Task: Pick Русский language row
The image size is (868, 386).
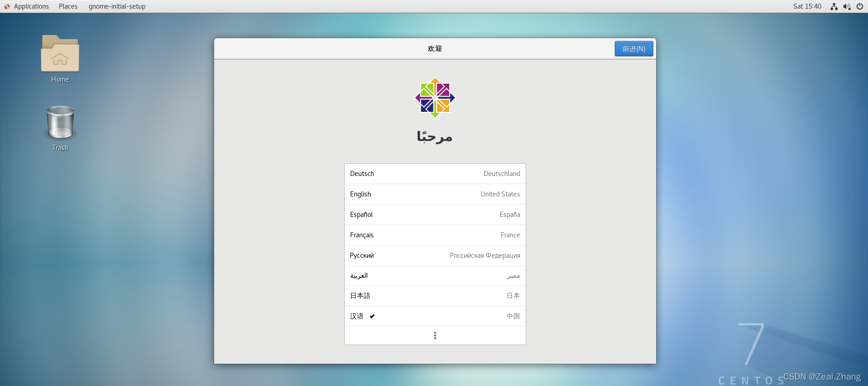Action: [x=435, y=256]
